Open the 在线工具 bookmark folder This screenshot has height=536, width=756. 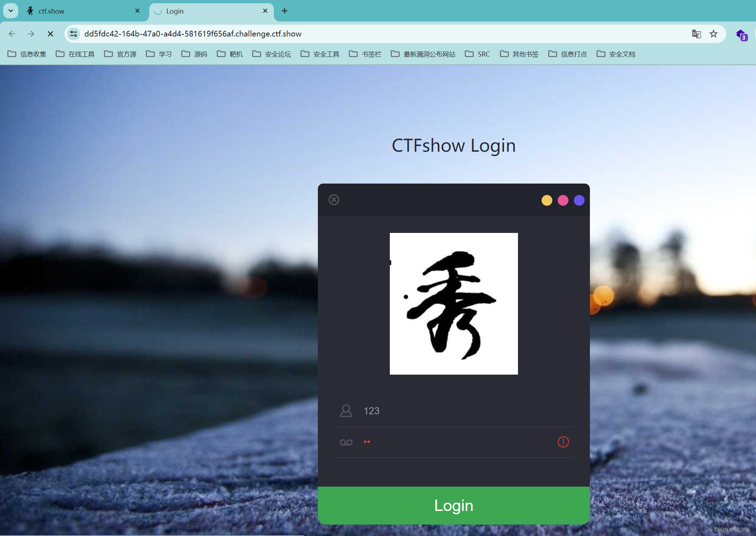pyautogui.click(x=75, y=54)
